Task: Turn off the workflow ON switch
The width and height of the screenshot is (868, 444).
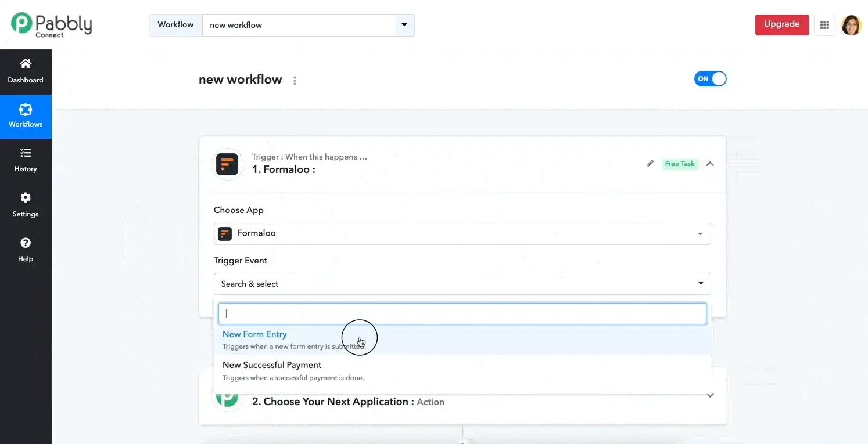Action: point(710,79)
